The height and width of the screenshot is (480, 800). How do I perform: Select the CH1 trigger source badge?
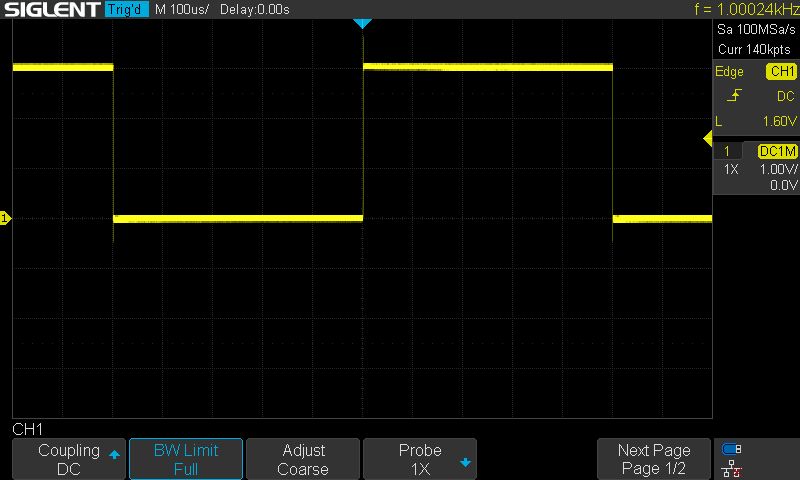coord(781,71)
